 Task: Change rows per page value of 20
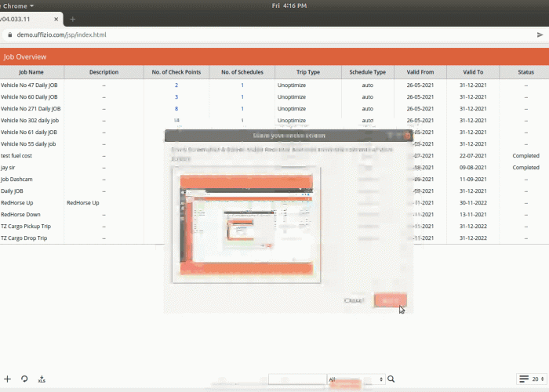pyautogui.click(x=536, y=379)
